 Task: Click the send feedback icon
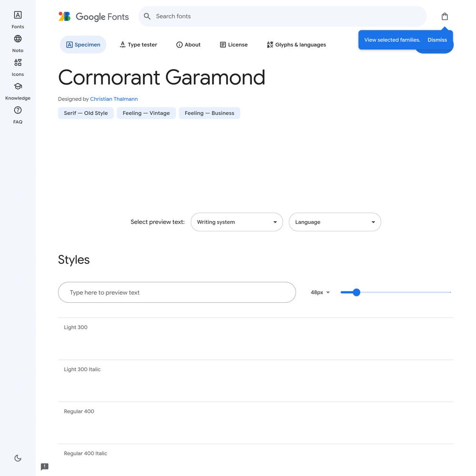pos(45,466)
